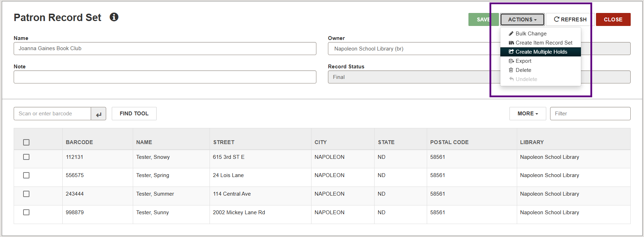Click street 114 Central Ave
This screenshot has height=237, width=644.
[232, 194]
